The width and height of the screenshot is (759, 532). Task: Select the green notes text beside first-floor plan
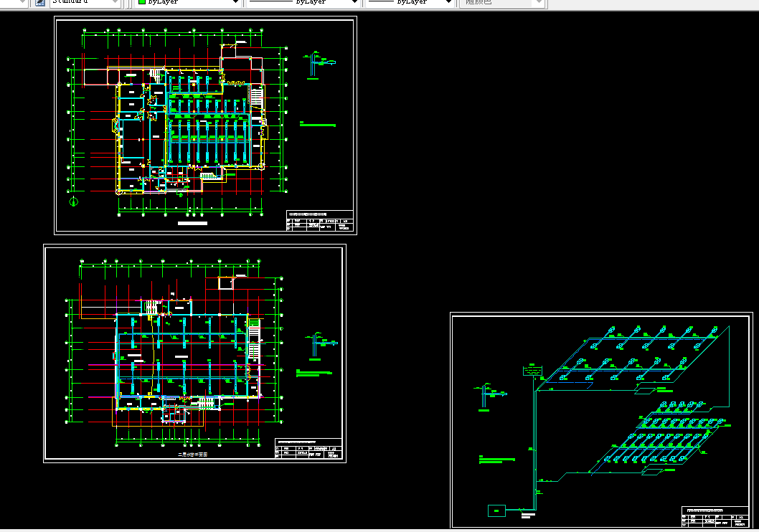(318, 124)
